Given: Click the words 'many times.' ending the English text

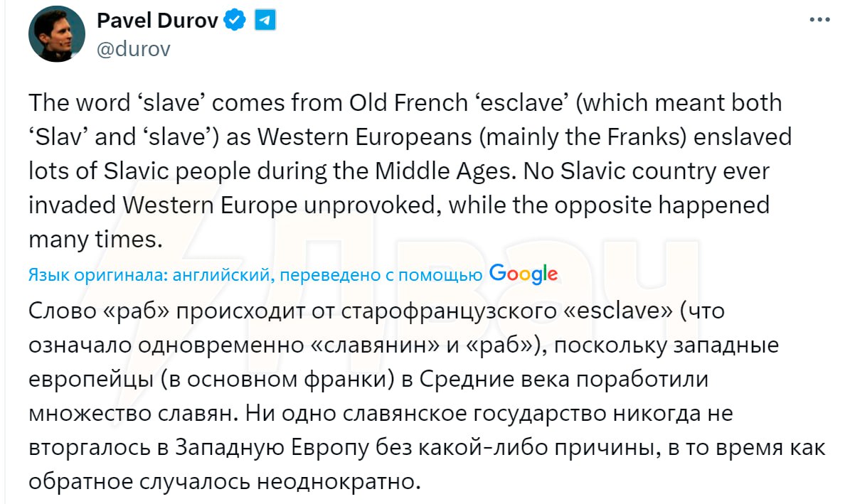Looking at the screenshot, I should click(95, 239).
